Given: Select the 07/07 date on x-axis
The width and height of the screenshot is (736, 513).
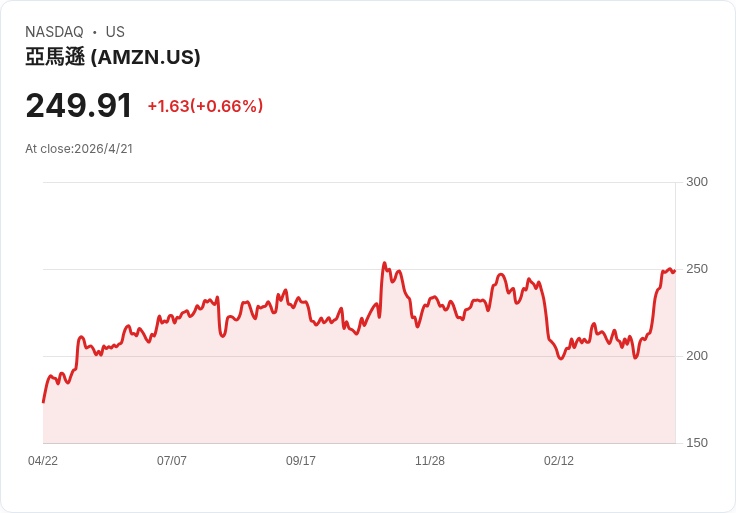Looking at the screenshot, I should coord(172,461).
